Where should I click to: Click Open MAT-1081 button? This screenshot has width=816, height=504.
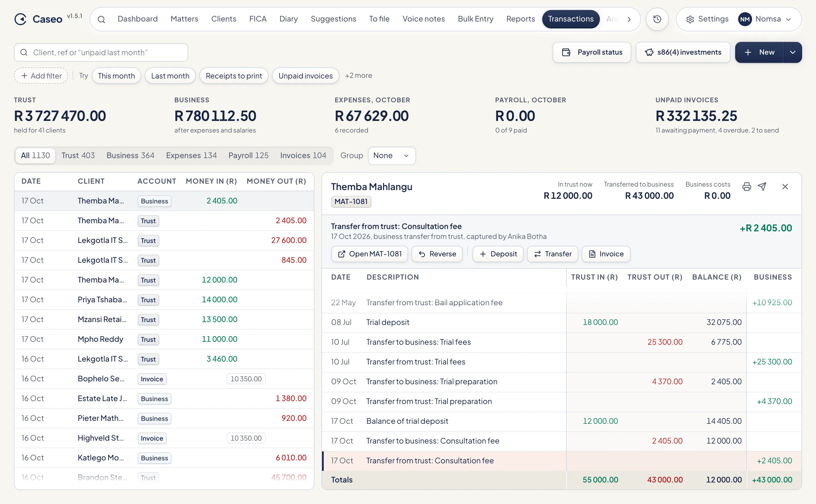coord(369,254)
